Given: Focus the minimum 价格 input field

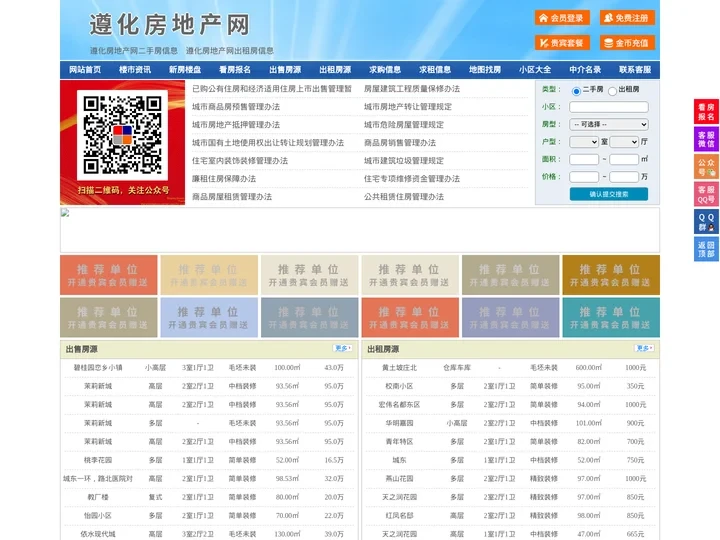Looking at the screenshot, I should (x=584, y=177).
